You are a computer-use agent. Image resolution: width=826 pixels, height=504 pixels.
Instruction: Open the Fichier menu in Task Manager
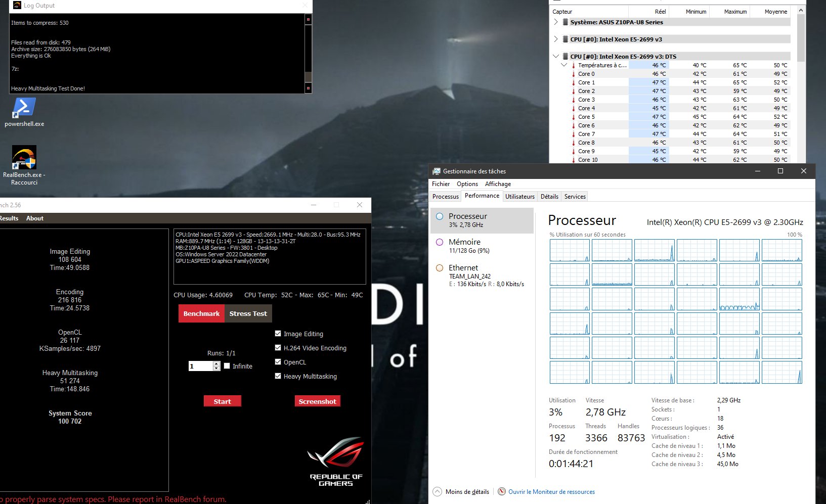point(441,184)
